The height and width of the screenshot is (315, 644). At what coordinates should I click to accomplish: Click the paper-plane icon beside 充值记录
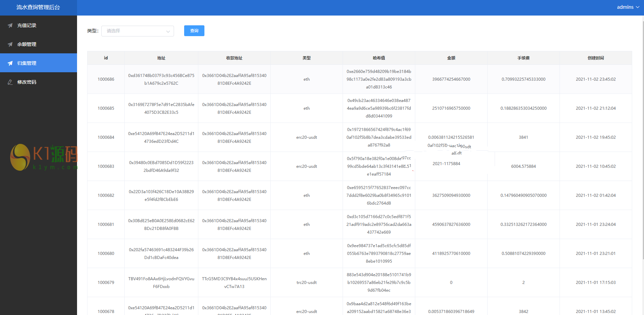[10, 25]
